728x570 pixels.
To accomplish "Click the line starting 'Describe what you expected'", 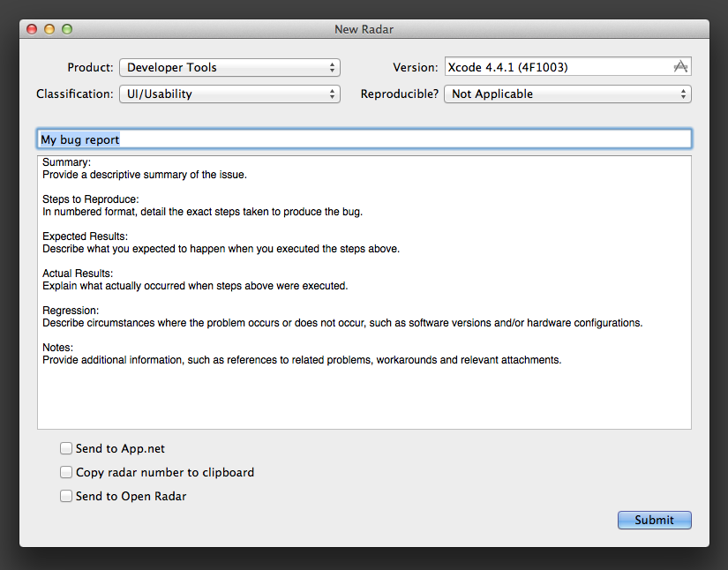I will 221,249.
